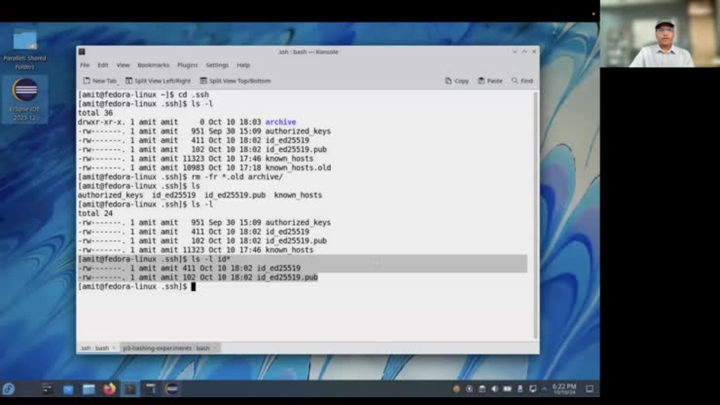The image size is (720, 405).
Task: Open the Bookmarks menu
Action: tap(153, 65)
